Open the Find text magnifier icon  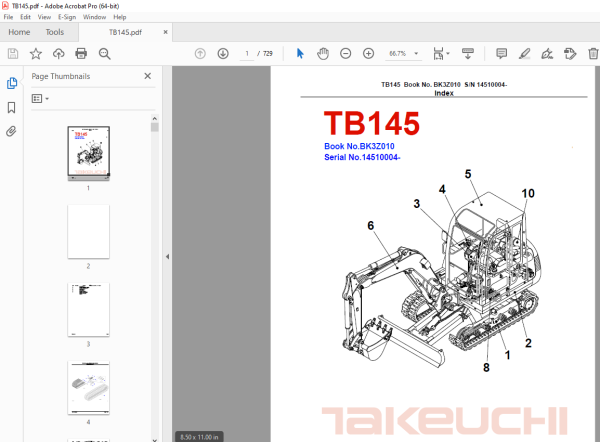coord(104,54)
